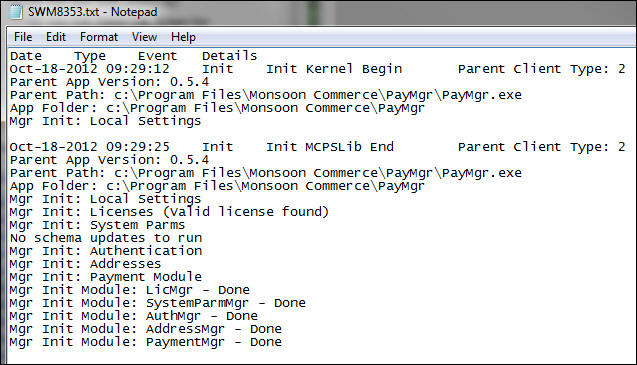
Task: Click the Notepad icon in title bar
Action: (15, 11)
